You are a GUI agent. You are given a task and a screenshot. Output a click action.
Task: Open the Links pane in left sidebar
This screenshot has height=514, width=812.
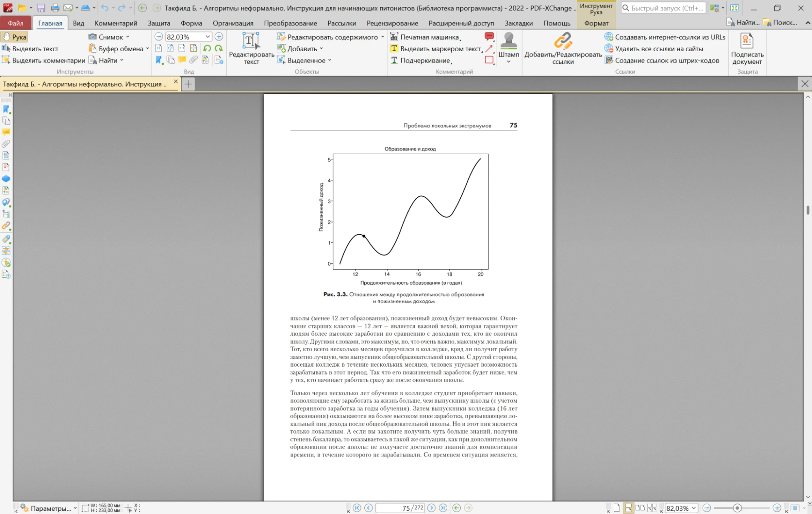(6, 226)
